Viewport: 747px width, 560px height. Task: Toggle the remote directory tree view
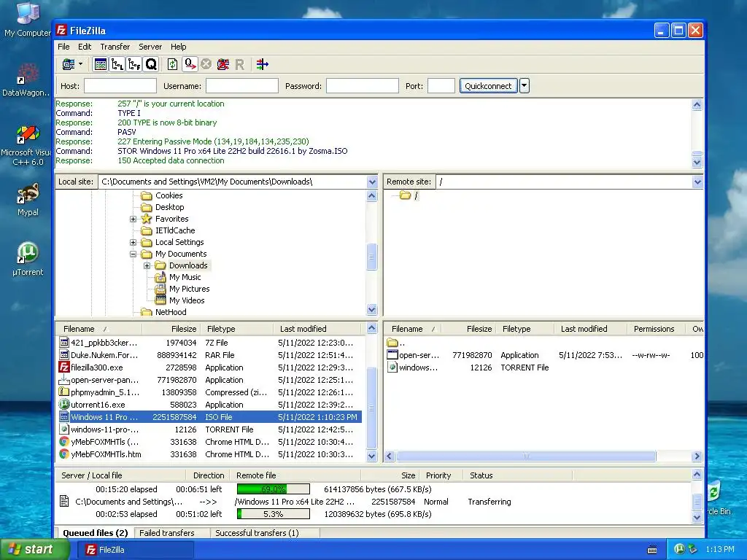(134, 64)
